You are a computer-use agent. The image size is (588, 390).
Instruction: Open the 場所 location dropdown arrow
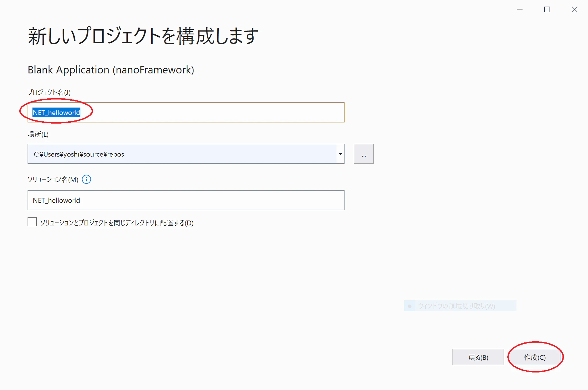tap(340, 154)
